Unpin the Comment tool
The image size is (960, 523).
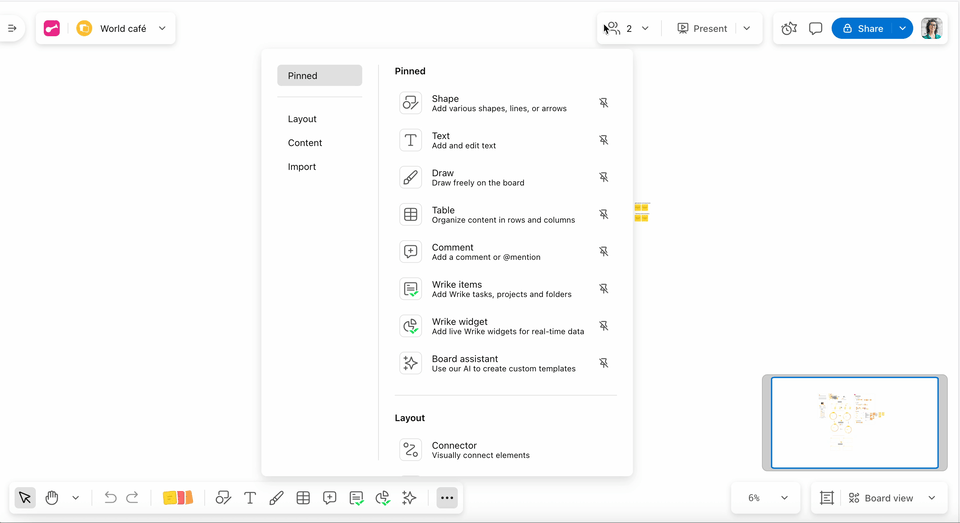[x=604, y=252]
